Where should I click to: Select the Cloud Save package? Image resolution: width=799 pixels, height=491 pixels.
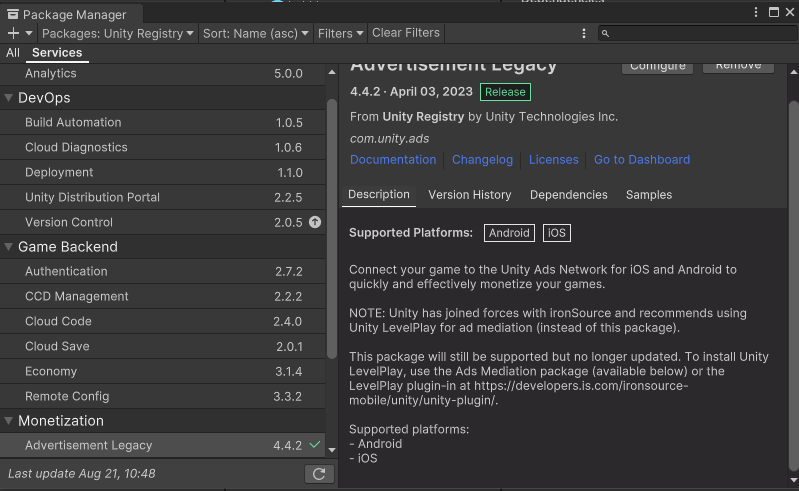click(163, 346)
